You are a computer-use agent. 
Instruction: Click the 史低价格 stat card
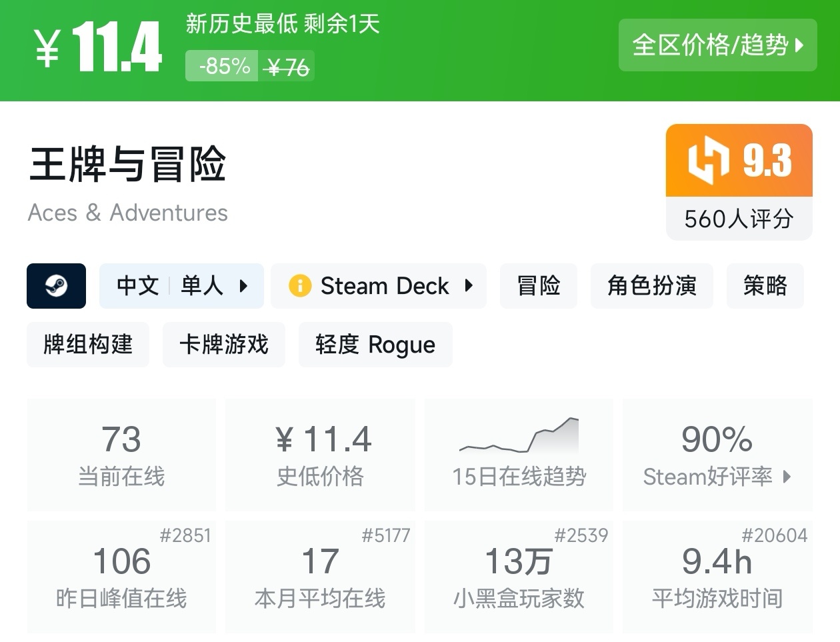coord(320,455)
